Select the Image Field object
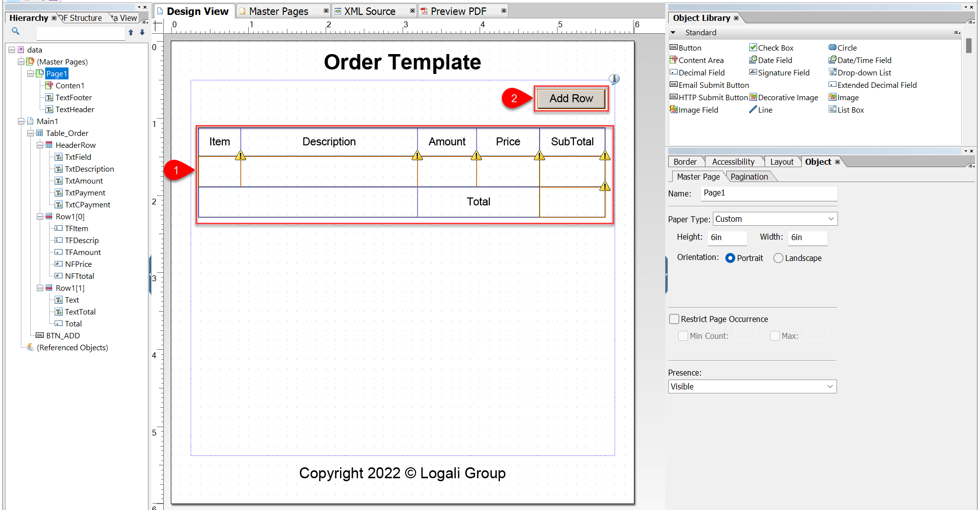 coord(698,110)
